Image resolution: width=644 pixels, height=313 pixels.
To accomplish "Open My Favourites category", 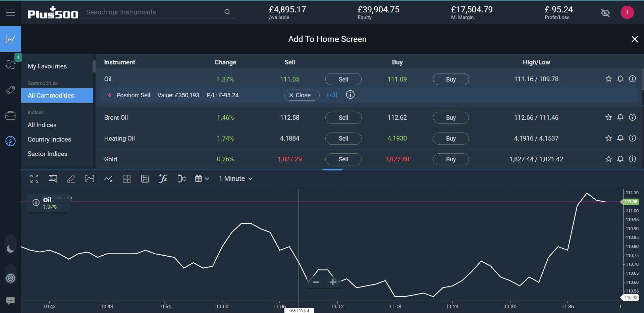I will 47,66.
